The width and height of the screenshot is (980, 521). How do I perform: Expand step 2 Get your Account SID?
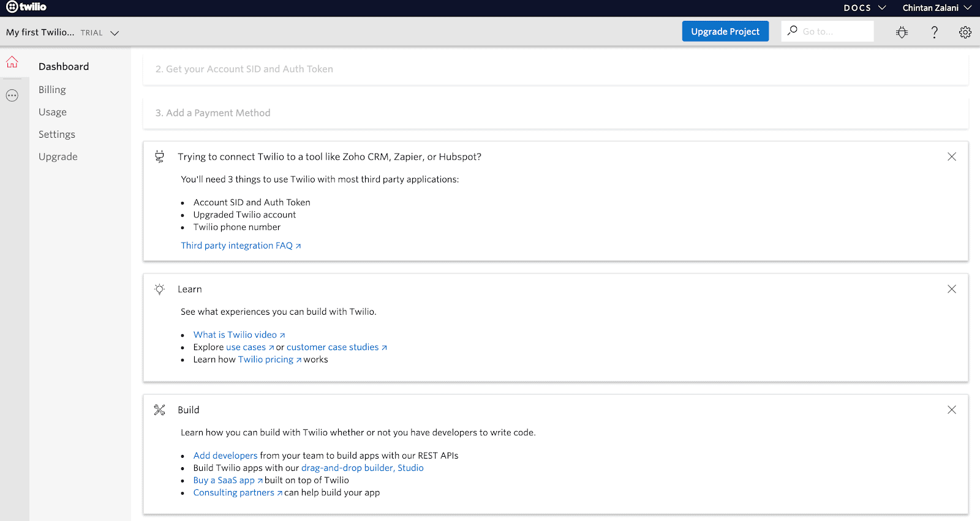[x=244, y=69]
